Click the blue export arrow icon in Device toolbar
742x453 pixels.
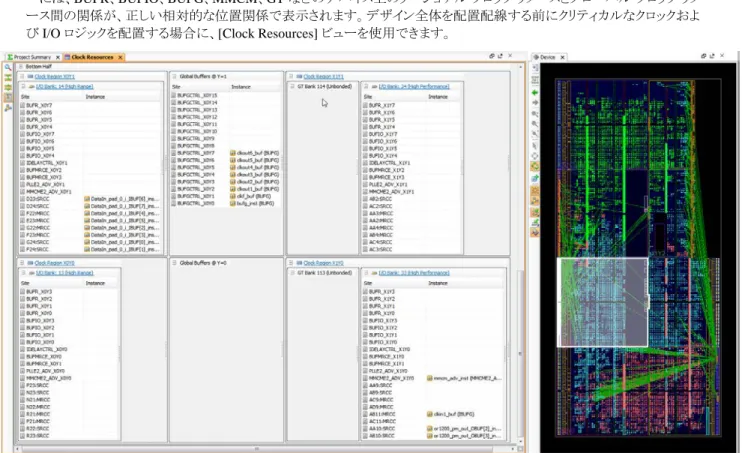click(535, 178)
